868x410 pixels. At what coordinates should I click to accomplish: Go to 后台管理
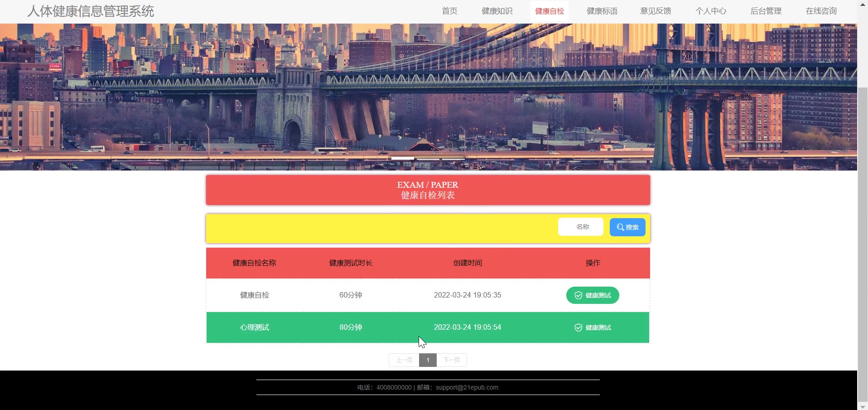[766, 11]
